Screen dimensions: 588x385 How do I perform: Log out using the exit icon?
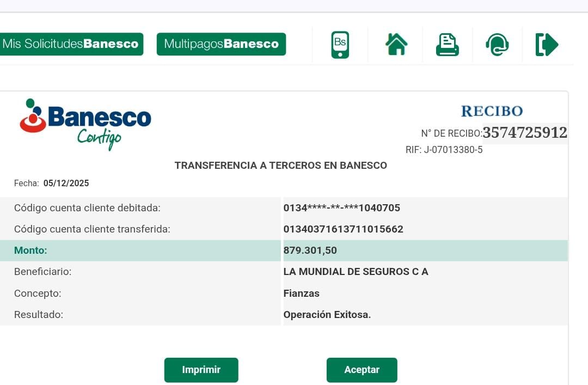click(547, 44)
